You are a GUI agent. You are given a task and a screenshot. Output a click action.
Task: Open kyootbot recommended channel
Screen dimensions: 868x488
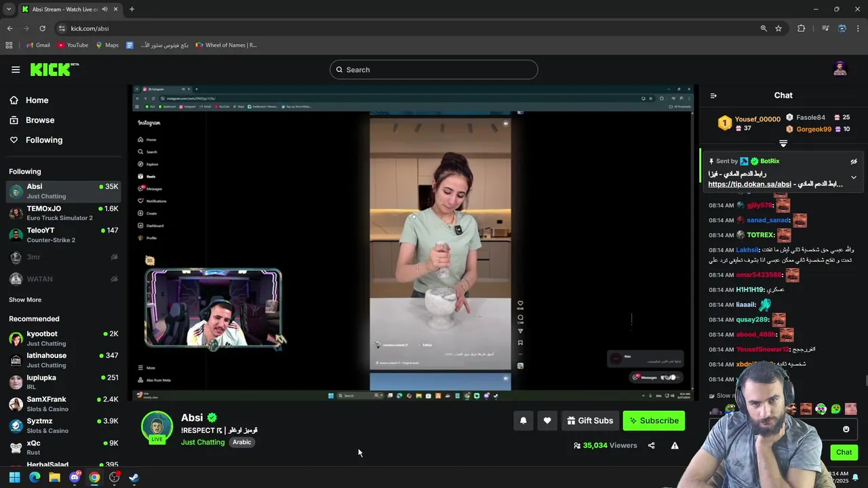(x=63, y=338)
